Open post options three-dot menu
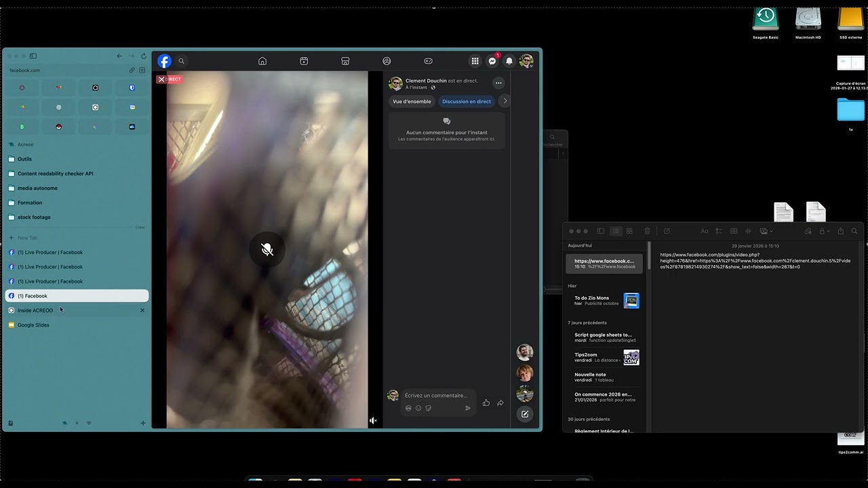This screenshot has width=868, height=488. tap(498, 83)
